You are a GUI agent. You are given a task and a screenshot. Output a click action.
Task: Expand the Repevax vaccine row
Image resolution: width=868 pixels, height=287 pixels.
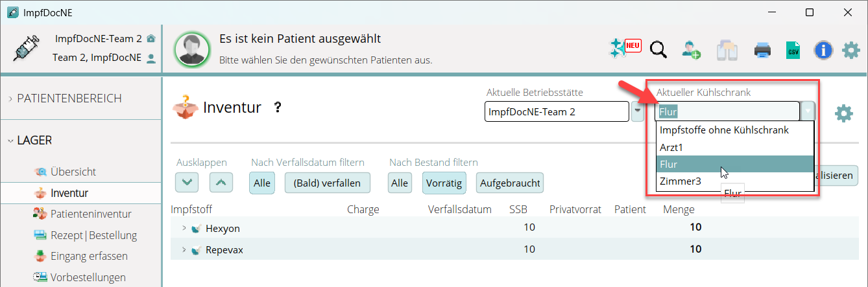click(184, 249)
